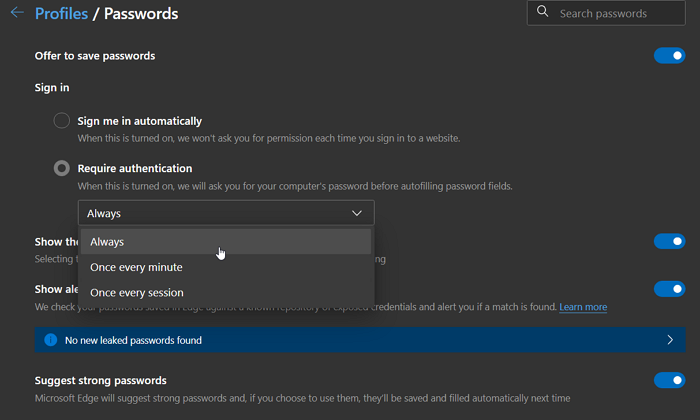700x420 pixels.
Task: Click the search magnifier icon
Action: 542,11
